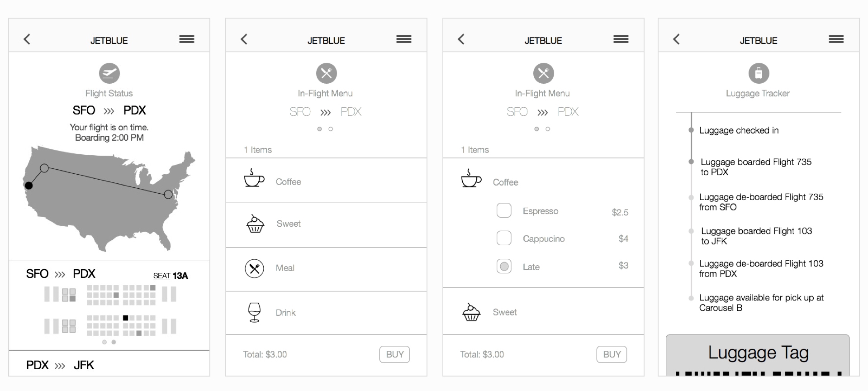Viewport: 868px width, 391px height.
Task: Uncheck the selected Late option
Action: [504, 266]
